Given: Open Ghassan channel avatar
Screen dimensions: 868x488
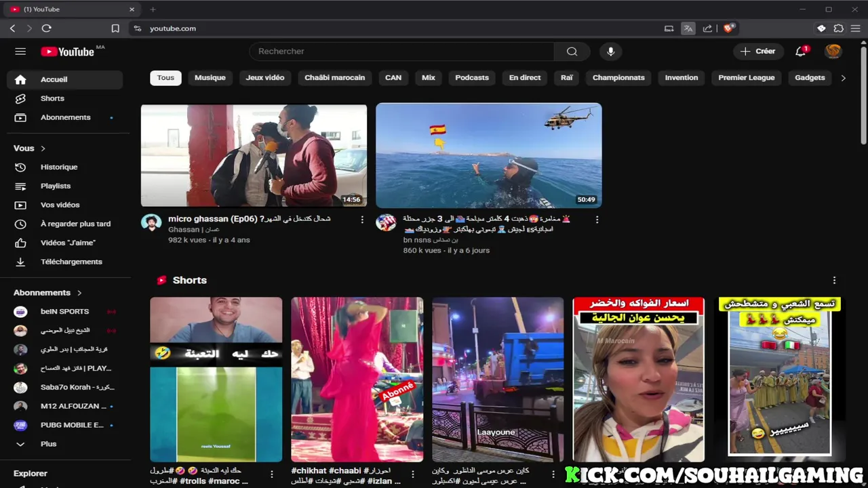Looking at the screenshot, I should pyautogui.click(x=151, y=223).
